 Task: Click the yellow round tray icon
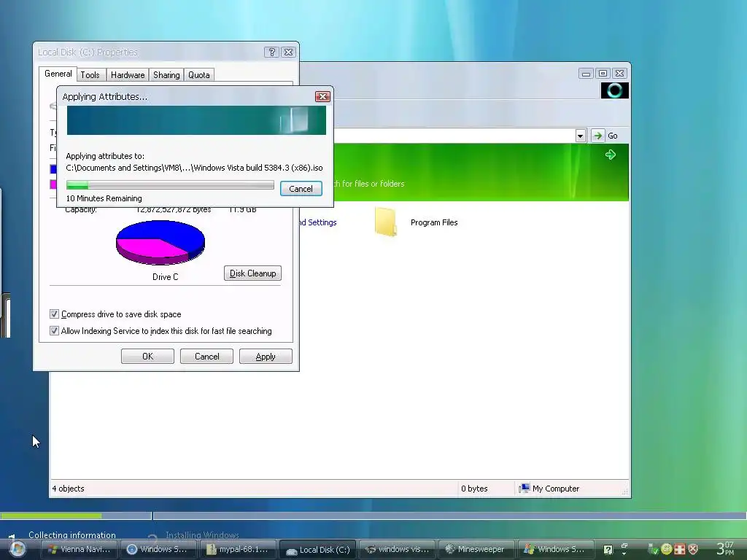point(667,549)
